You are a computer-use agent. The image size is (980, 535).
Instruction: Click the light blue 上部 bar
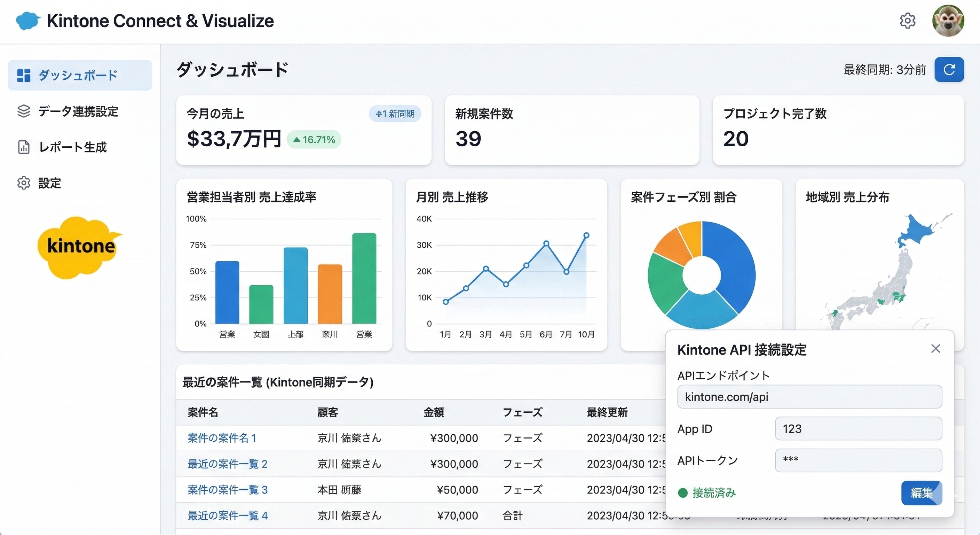coord(295,286)
